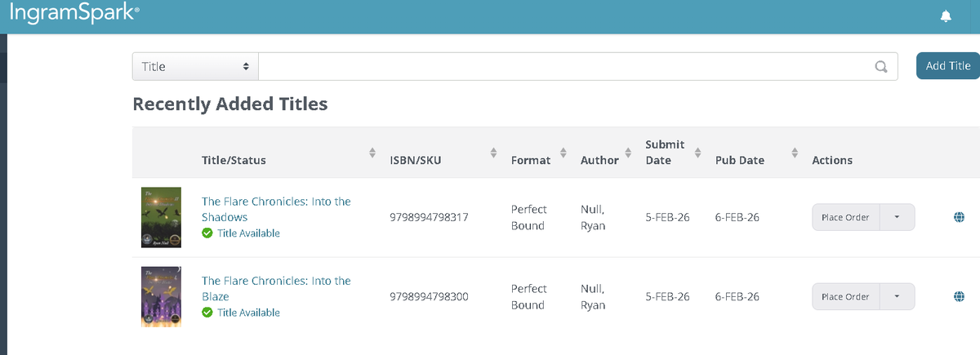
Task: Place Order for Into the Shadows
Action: pos(845,218)
